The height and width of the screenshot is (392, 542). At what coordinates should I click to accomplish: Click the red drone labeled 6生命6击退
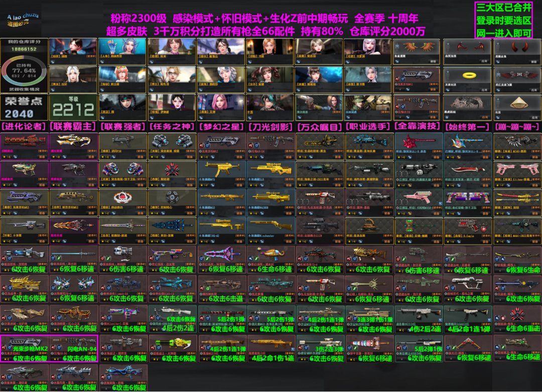click(517, 319)
